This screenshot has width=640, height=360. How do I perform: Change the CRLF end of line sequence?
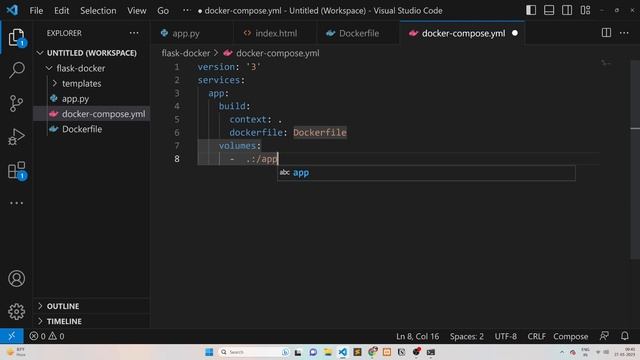[536, 336]
